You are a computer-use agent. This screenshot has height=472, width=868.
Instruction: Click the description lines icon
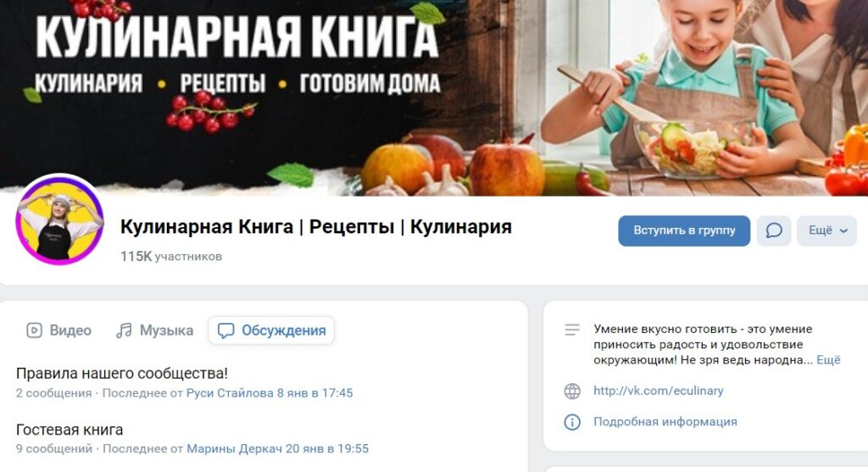pyautogui.click(x=572, y=330)
